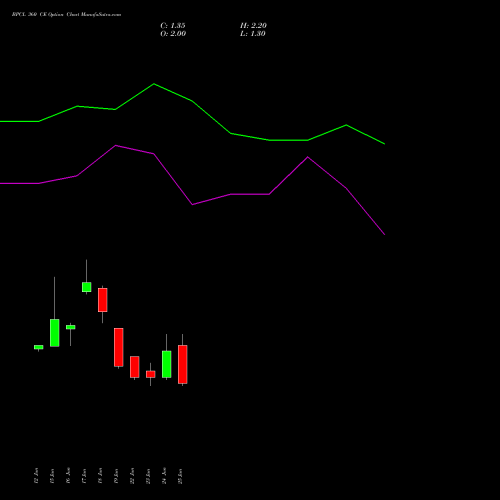This screenshot has height=500, width=500.
Task: Click the smallest red candle near chart bottom
Action: point(151,374)
